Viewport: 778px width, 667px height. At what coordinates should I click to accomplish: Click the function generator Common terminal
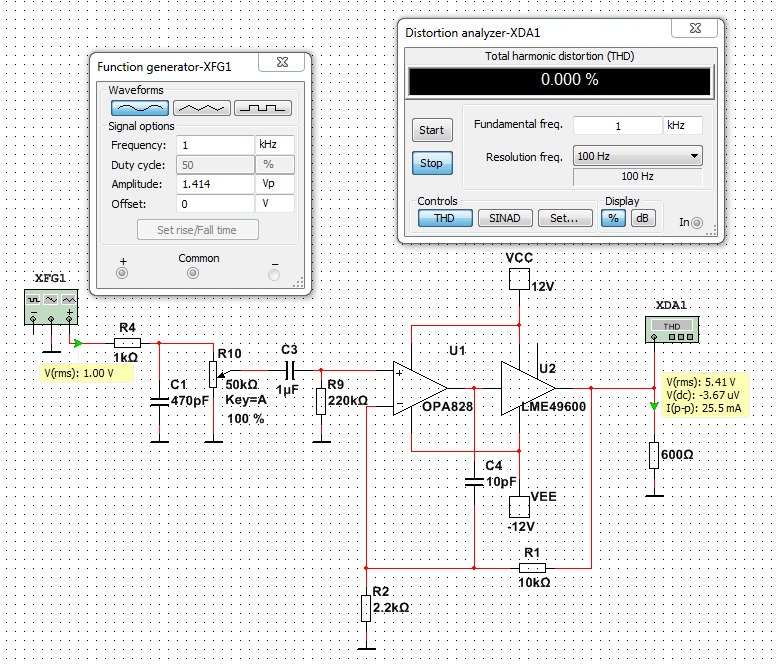pos(193,273)
